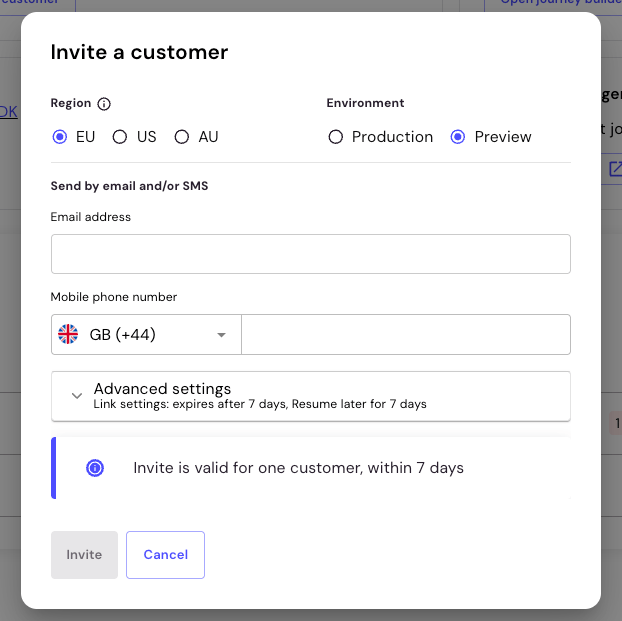
Task: Select the AU region radio button
Action: [x=182, y=137]
